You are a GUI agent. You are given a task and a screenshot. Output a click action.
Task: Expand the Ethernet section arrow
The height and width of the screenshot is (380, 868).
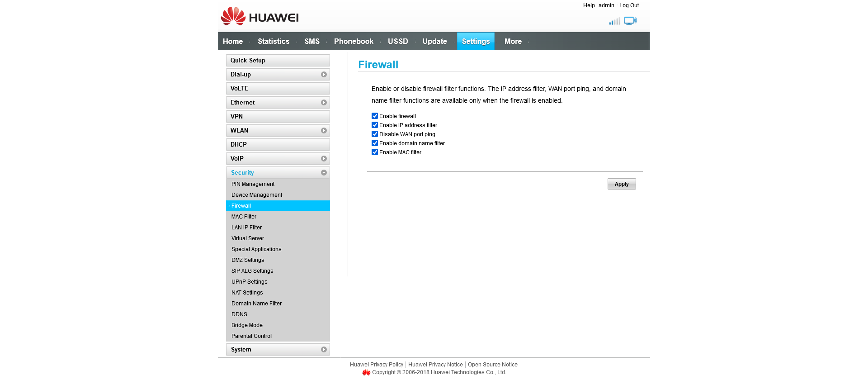(324, 102)
